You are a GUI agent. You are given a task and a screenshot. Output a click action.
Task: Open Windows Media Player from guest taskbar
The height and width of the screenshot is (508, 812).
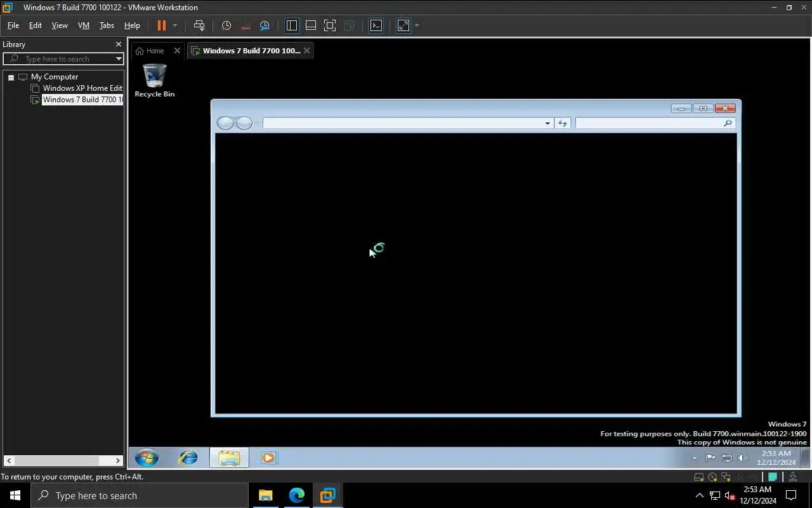pos(268,458)
